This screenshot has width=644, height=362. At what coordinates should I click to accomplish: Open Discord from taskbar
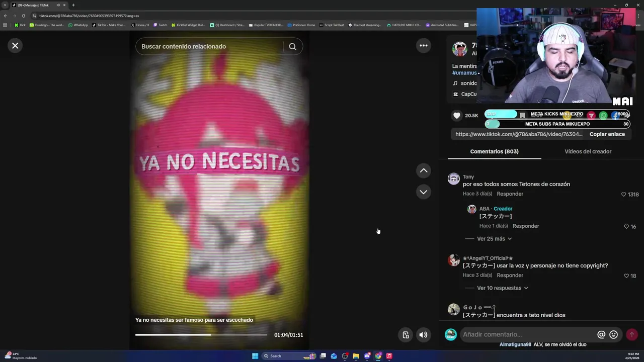tap(367, 356)
